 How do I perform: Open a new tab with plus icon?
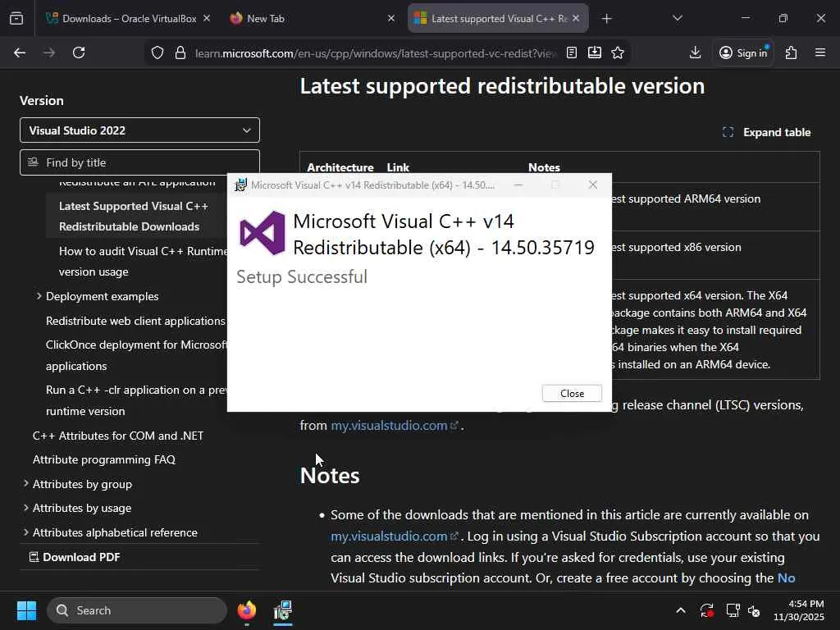(606, 19)
